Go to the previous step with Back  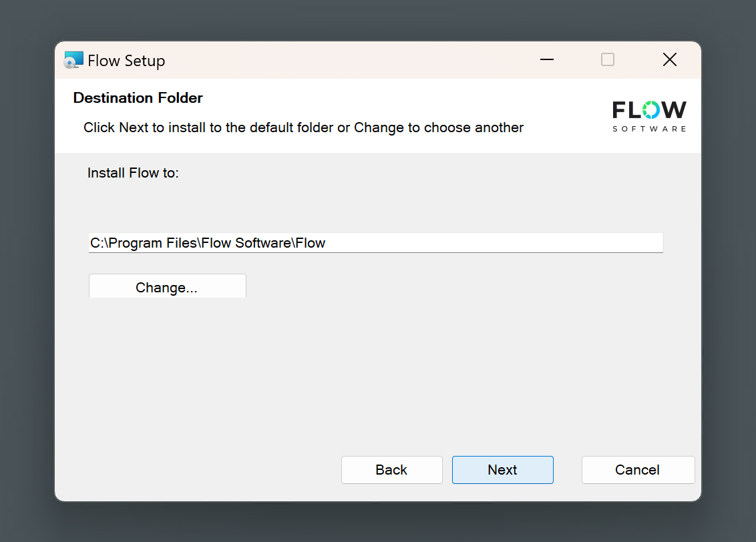click(391, 470)
